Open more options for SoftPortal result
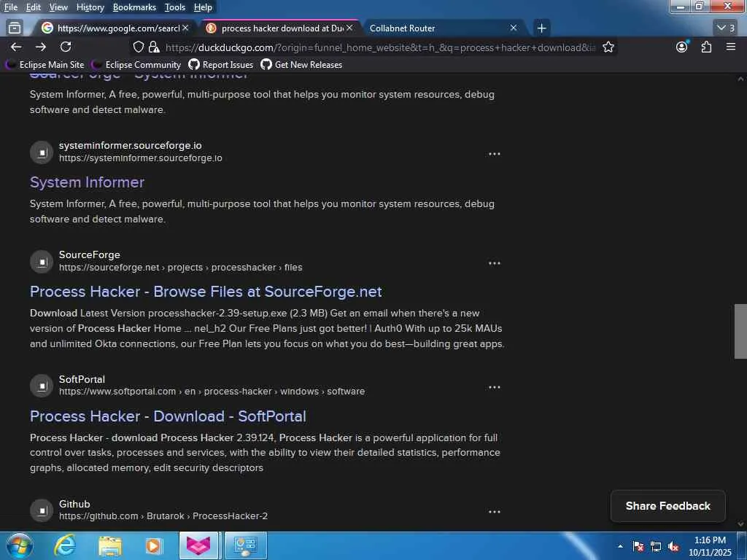The height and width of the screenshot is (560, 747). [x=494, y=388]
